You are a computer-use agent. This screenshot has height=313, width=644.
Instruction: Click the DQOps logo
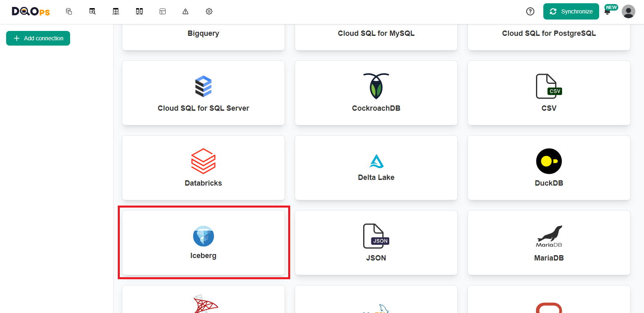point(31,11)
